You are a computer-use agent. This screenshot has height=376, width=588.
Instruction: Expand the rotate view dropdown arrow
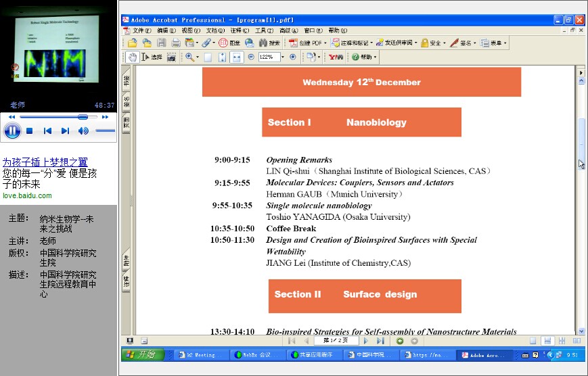tap(319, 57)
